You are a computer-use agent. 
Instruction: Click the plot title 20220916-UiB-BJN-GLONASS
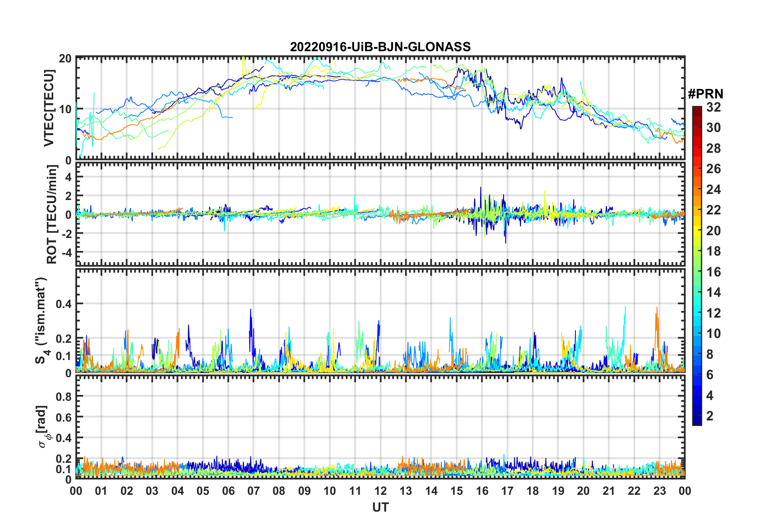click(x=380, y=47)
